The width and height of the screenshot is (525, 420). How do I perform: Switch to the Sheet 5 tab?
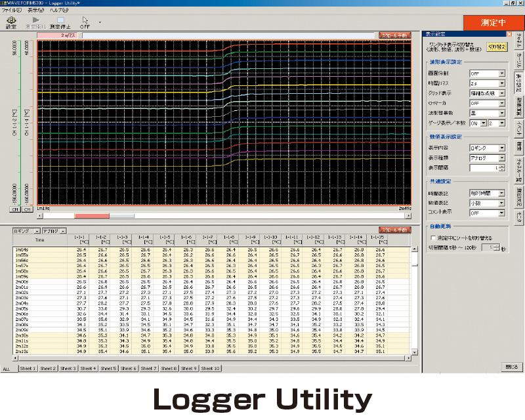coord(108,369)
